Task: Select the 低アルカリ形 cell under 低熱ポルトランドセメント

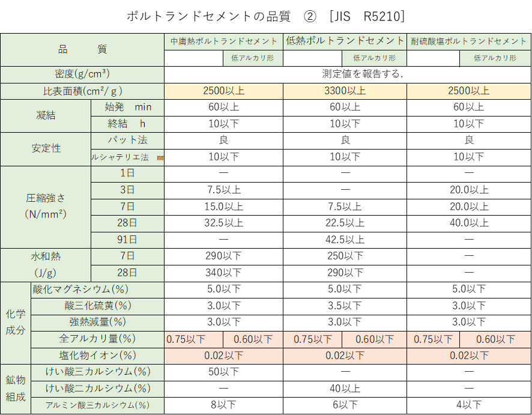Action: tap(374, 58)
